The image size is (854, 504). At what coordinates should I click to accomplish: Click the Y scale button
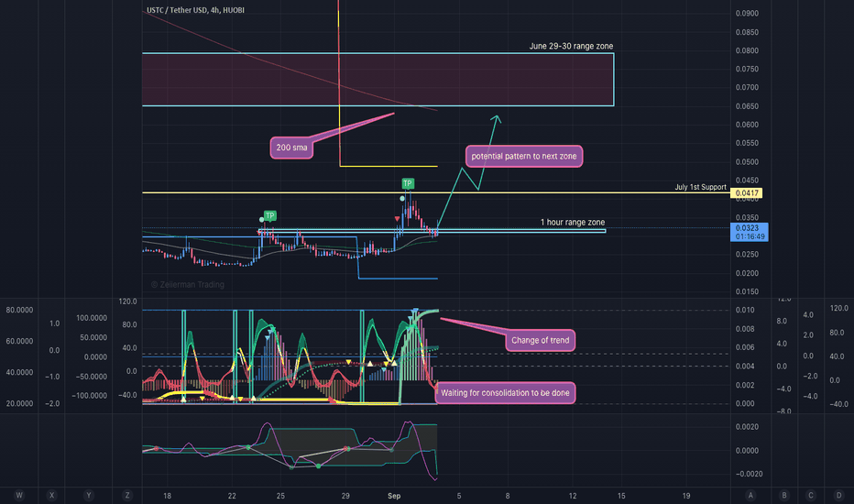click(88, 495)
